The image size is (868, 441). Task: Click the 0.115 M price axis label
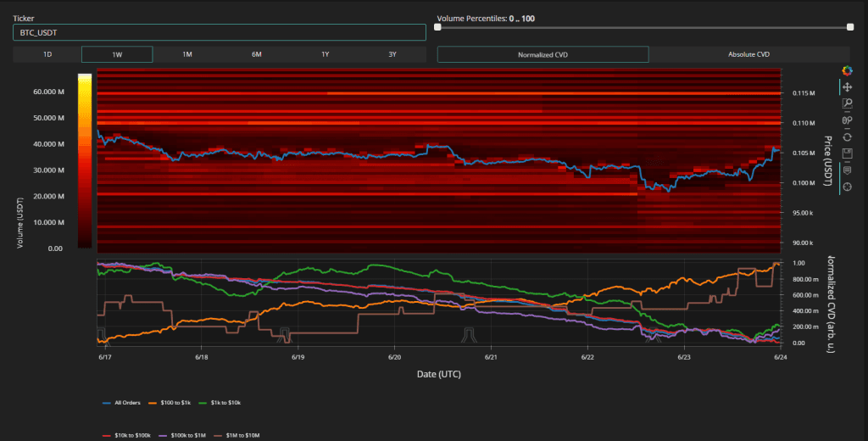804,93
